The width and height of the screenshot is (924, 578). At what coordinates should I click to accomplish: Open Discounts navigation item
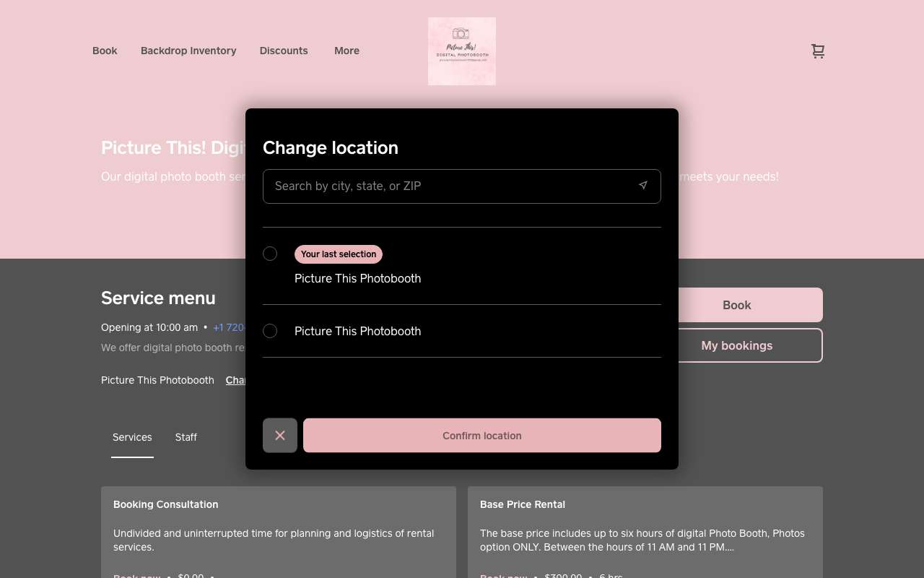pyautogui.click(x=284, y=51)
